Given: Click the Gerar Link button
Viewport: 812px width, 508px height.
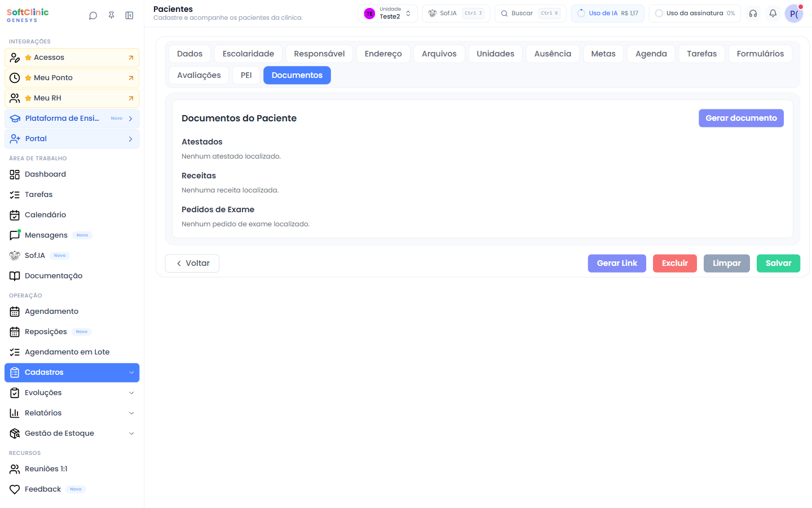Looking at the screenshot, I should tap(617, 263).
